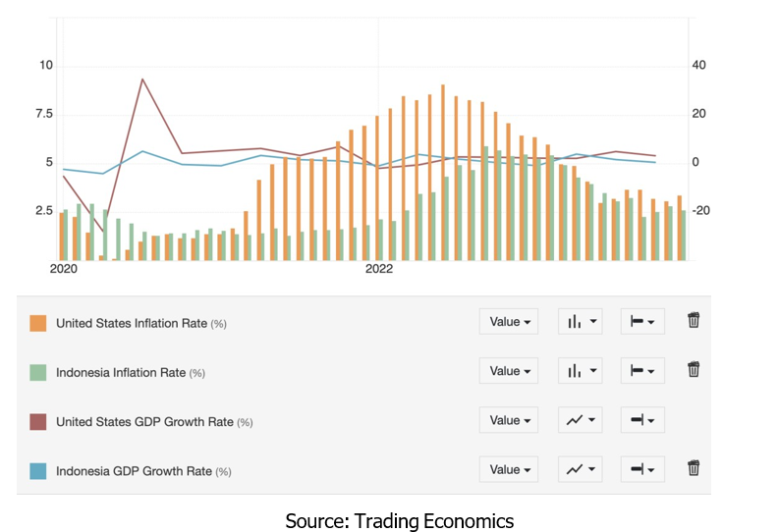Remove the Indonesia GDP Growth Rate series
This screenshot has width=778, height=532.
[693, 468]
